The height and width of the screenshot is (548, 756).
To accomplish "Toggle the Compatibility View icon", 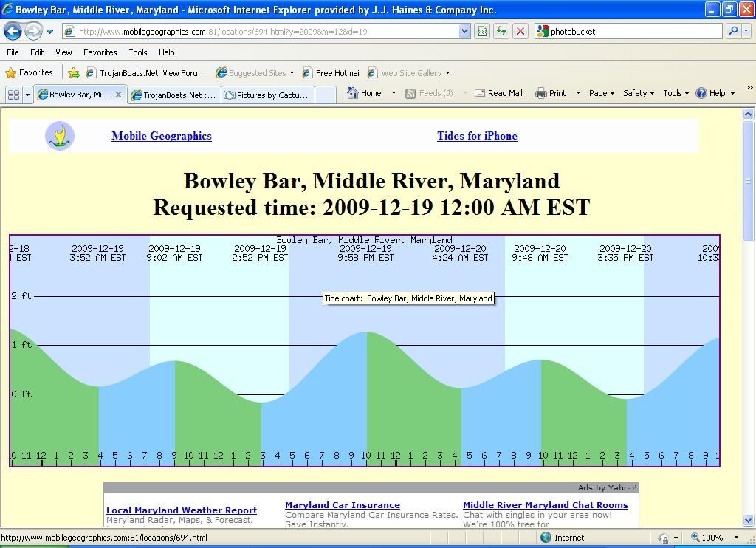I will [481, 32].
